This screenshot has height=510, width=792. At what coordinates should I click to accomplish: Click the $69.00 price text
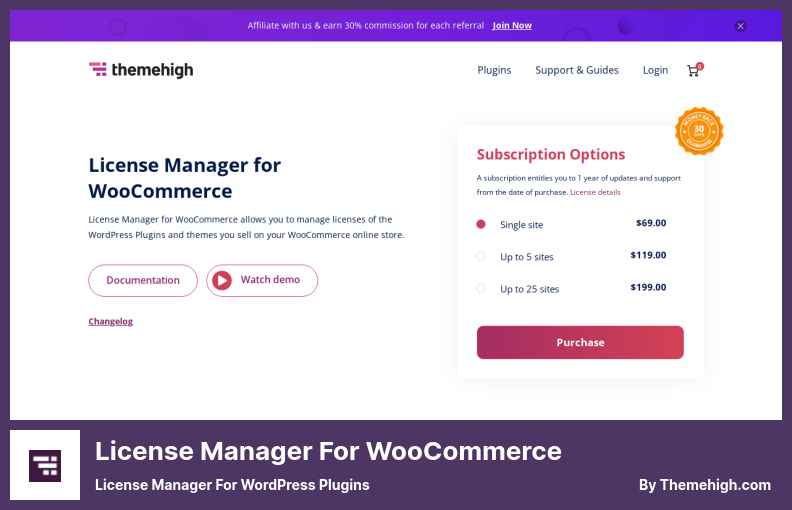pyautogui.click(x=651, y=223)
